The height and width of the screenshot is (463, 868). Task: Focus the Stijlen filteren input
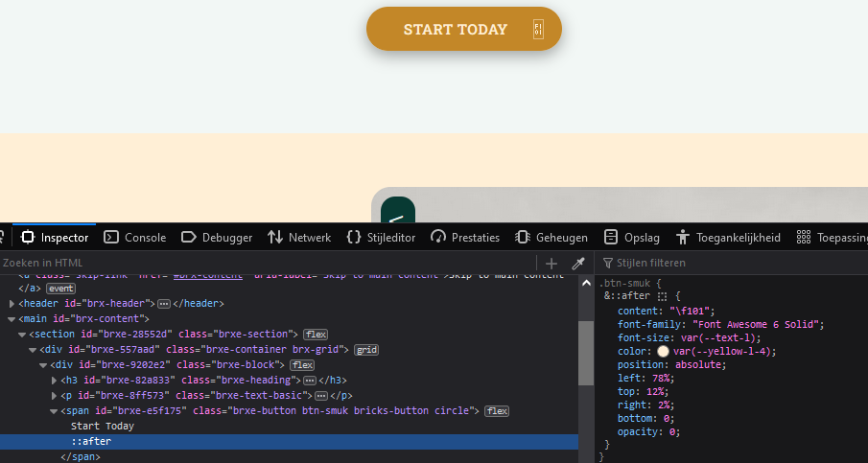click(731, 263)
